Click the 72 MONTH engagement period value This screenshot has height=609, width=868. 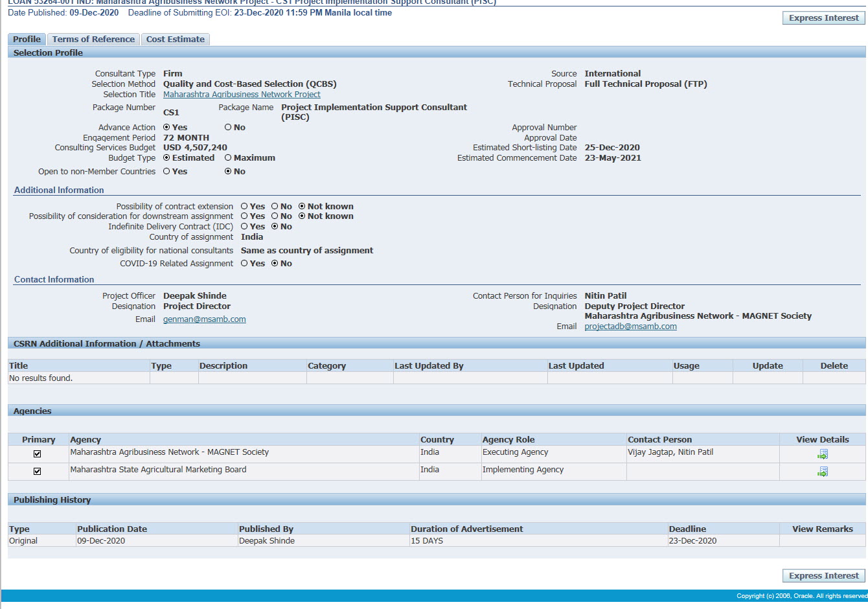tap(186, 138)
